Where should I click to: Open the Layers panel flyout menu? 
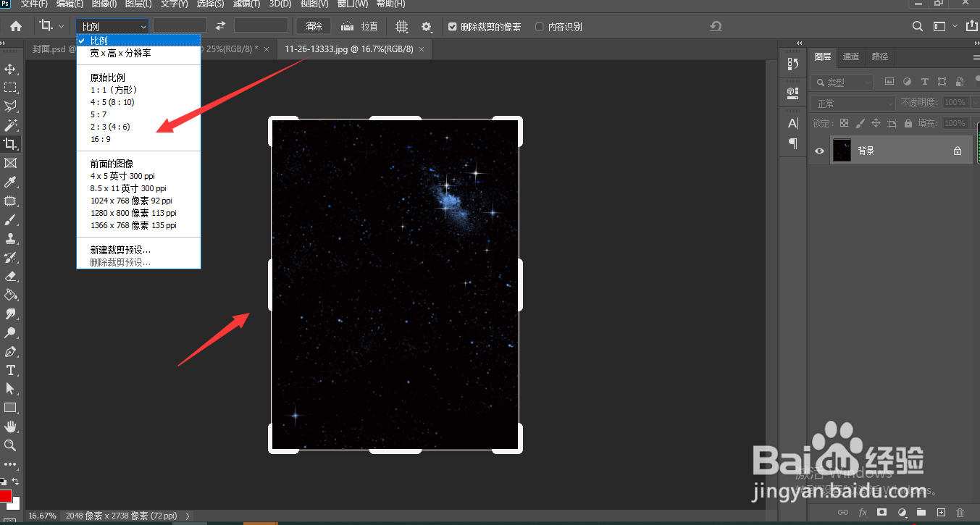pos(976,56)
